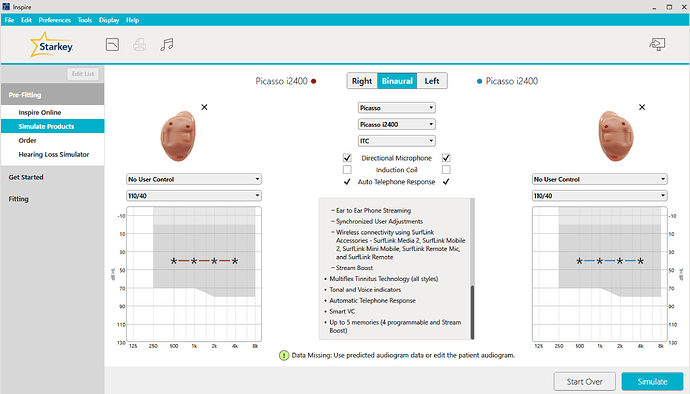Click the Data Missing warning icon
The image size is (690, 394).
click(x=284, y=355)
